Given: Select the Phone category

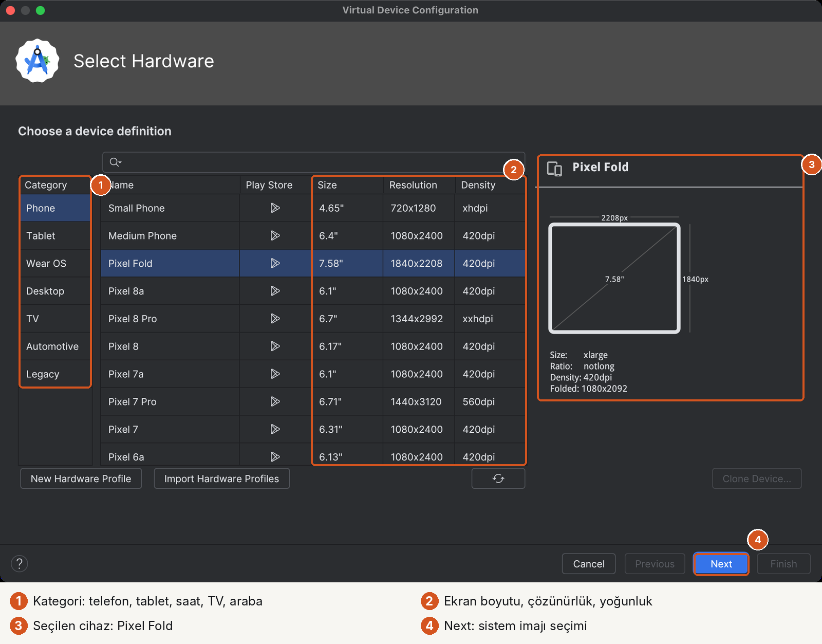Looking at the screenshot, I should click(x=55, y=208).
